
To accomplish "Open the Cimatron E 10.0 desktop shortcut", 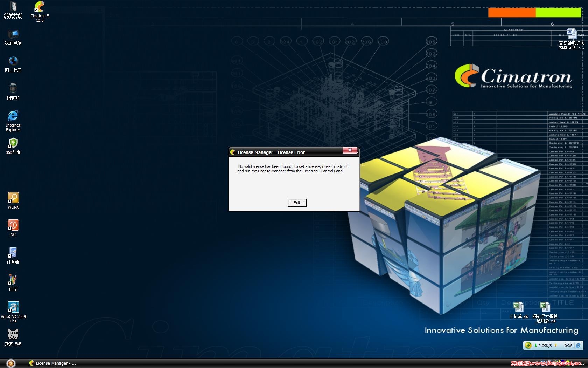I will (x=40, y=11).
